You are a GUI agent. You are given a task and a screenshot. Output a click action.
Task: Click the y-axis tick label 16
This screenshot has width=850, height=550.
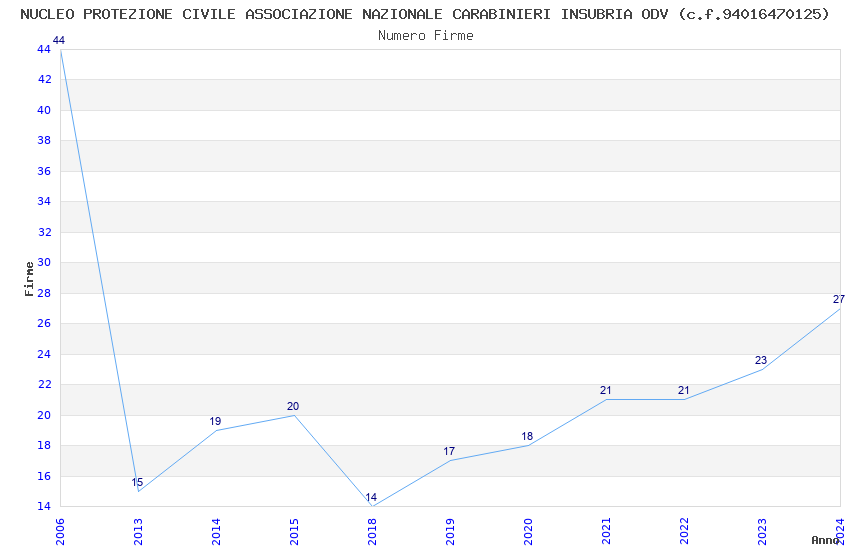44,476
